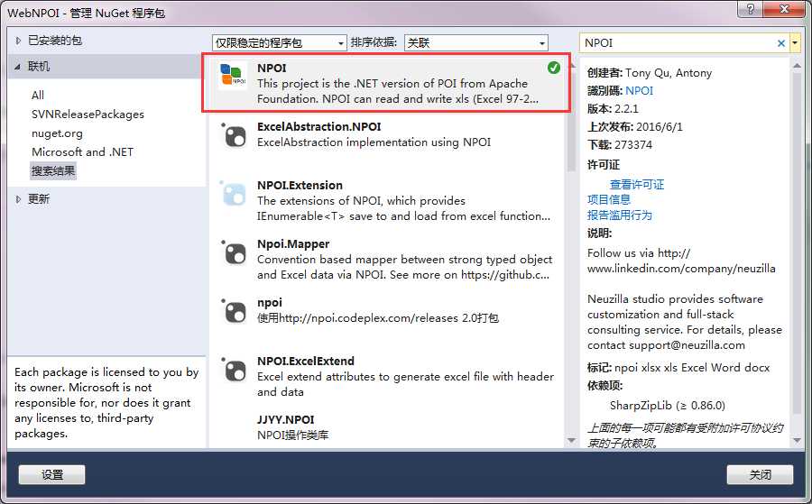Select the 搜索结果 item
Image resolution: width=812 pixels, height=504 pixels.
[x=53, y=170]
